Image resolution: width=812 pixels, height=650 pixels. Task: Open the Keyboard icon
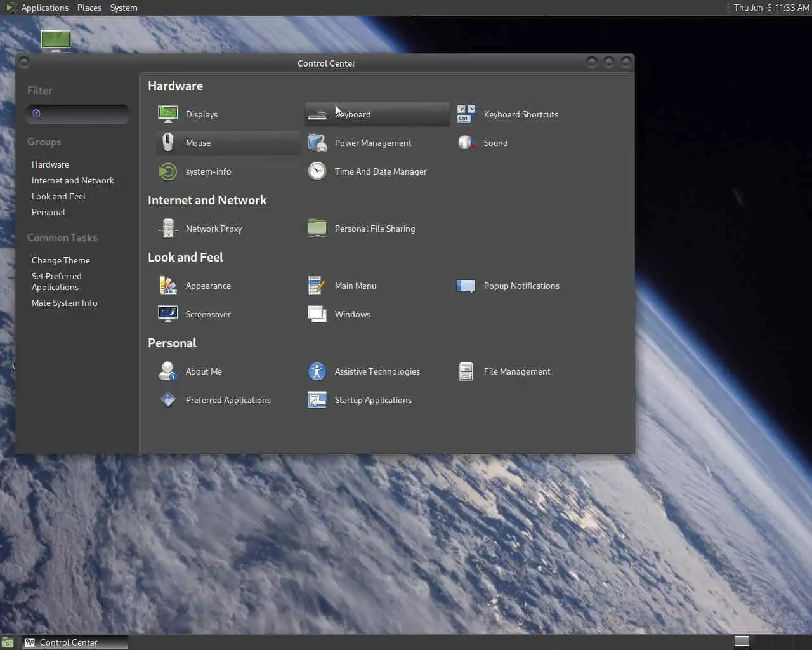[317, 114]
